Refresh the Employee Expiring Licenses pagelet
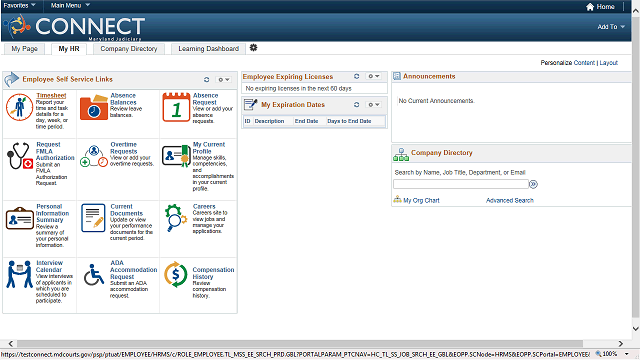 pyautogui.click(x=356, y=76)
